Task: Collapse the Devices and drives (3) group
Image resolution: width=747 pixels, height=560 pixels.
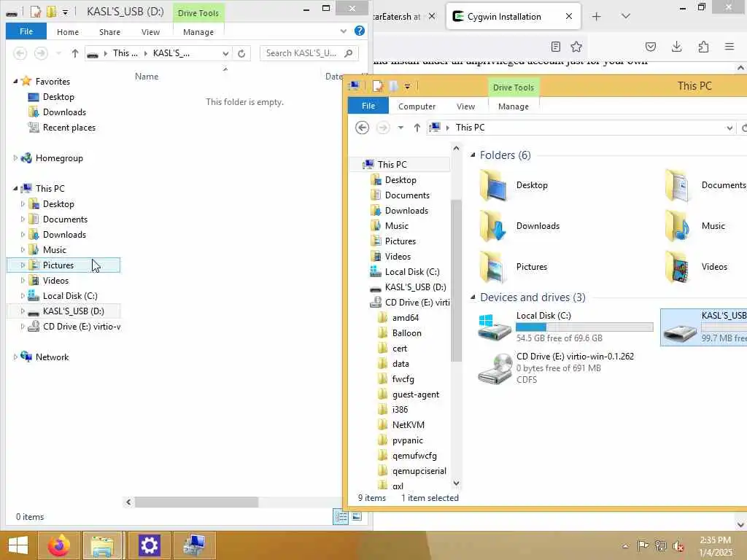Action: tap(473, 297)
